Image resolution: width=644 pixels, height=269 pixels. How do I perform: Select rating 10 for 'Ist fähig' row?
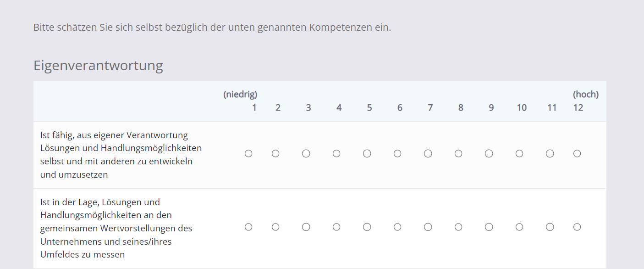tap(519, 154)
